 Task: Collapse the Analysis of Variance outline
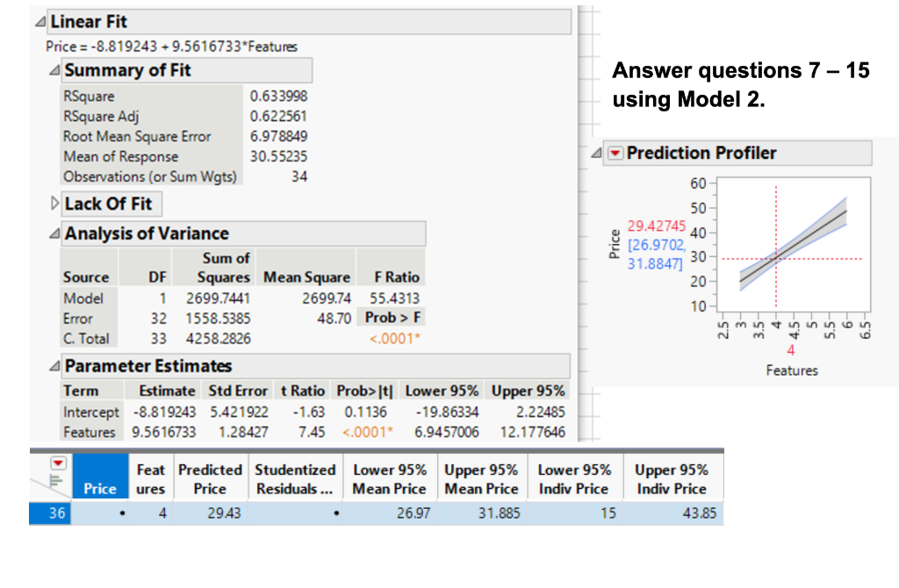click(54, 233)
